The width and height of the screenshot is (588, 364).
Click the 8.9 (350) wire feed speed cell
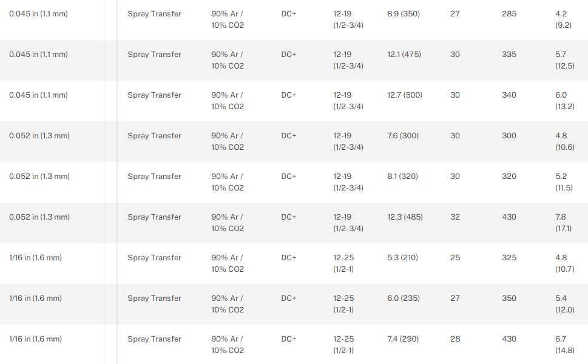[x=405, y=14]
